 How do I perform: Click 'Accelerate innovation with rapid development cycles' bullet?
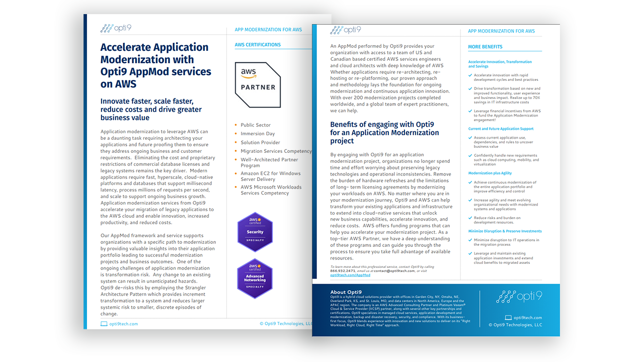pos(506,77)
